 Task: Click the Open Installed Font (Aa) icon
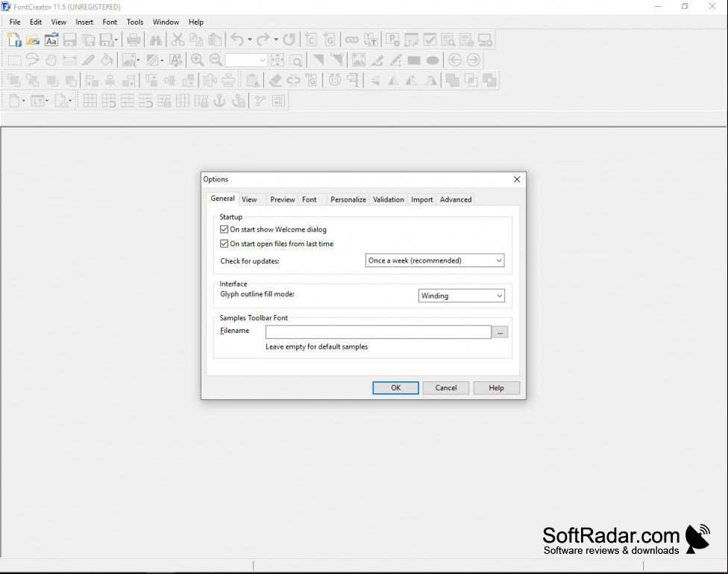[51, 40]
